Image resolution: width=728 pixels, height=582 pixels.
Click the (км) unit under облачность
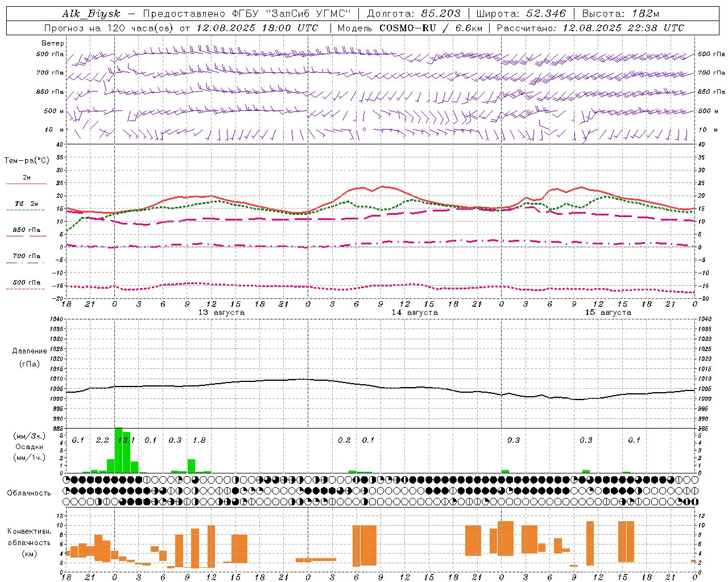click(30, 554)
